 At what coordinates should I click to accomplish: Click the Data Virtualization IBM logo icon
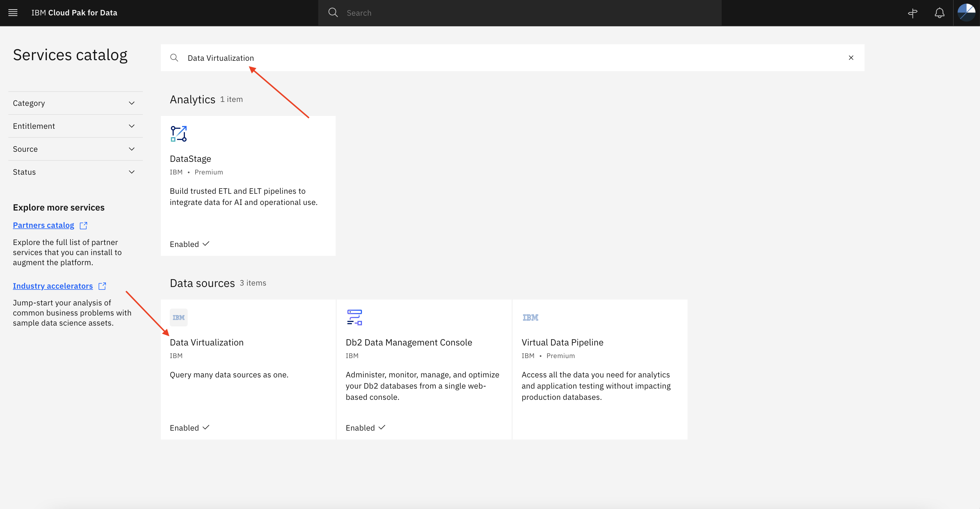click(x=178, y=317)
